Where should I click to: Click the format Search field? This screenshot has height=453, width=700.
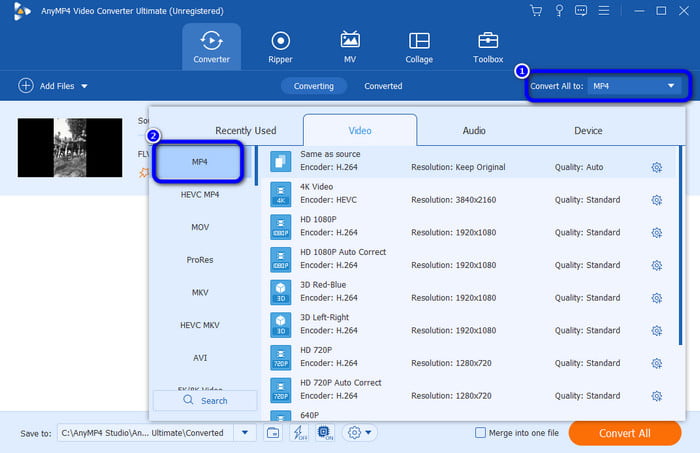coord(205,400)
